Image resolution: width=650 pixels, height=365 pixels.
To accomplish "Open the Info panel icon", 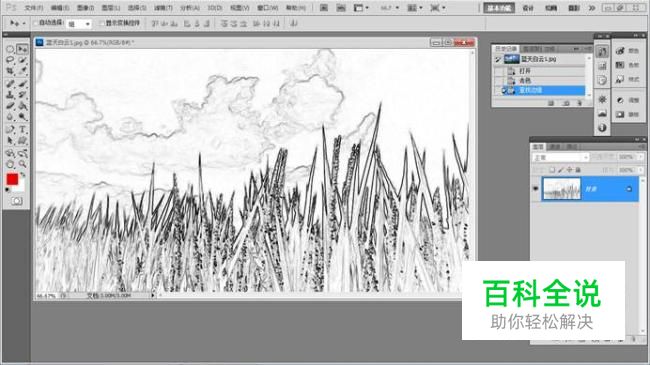I will click(602, 127).
